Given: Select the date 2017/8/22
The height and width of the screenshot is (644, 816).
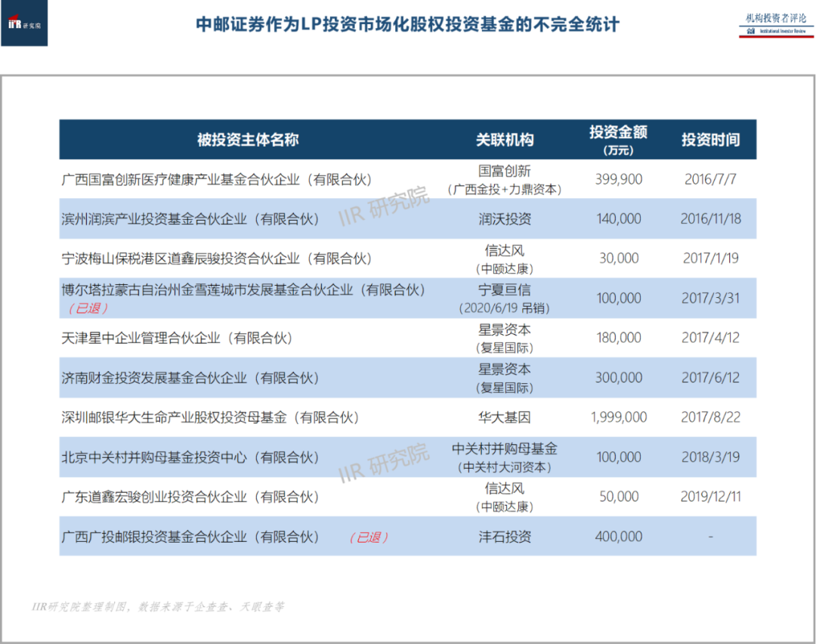Looking at the screenshot, I should (711, 417).
